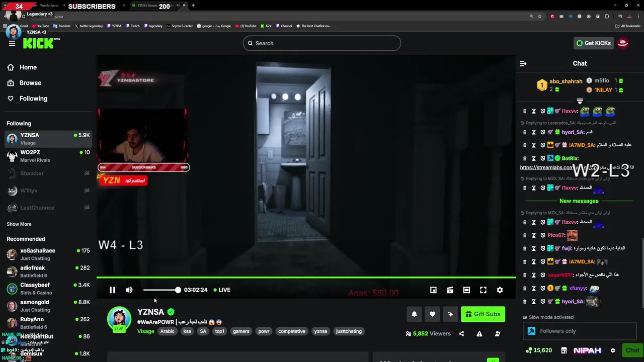Screen dimensions: 644x362
Task: Click the sparkle subscribe icon button
Action: coord(450,314)
